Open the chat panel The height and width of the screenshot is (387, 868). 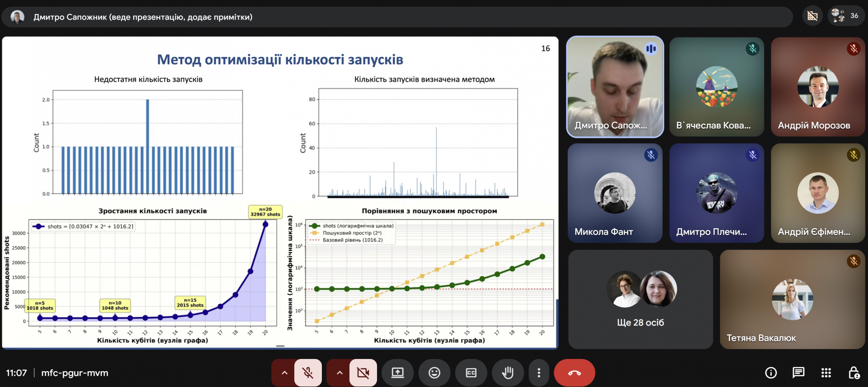pos(798,373)
